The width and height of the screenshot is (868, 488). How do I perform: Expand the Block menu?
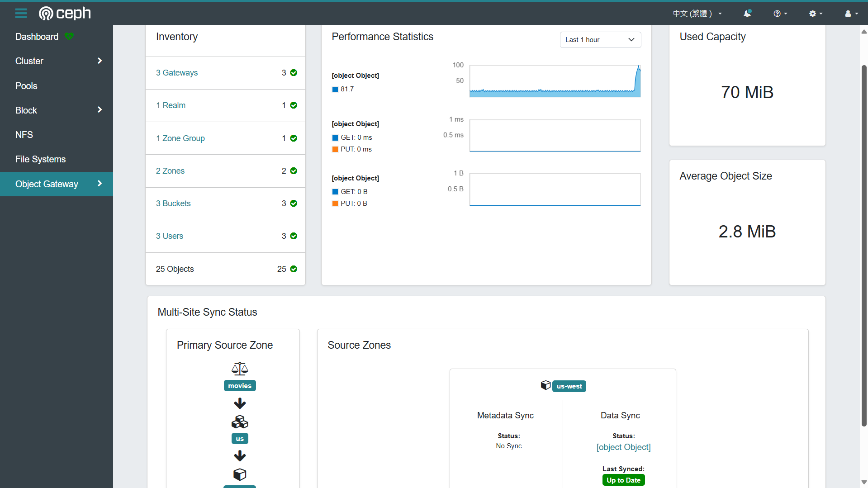57,110
